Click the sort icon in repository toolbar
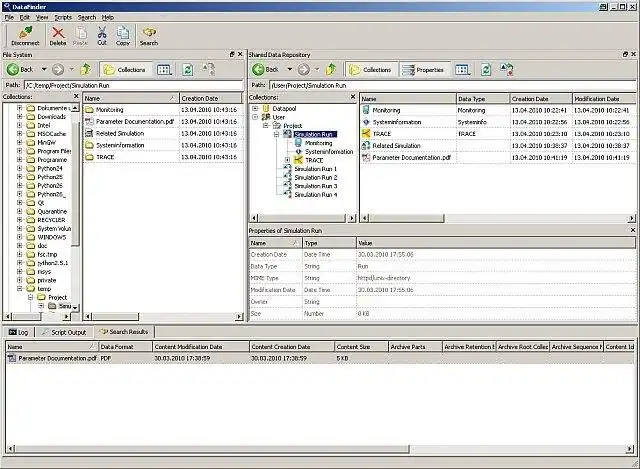 click(x=507, y=69)
